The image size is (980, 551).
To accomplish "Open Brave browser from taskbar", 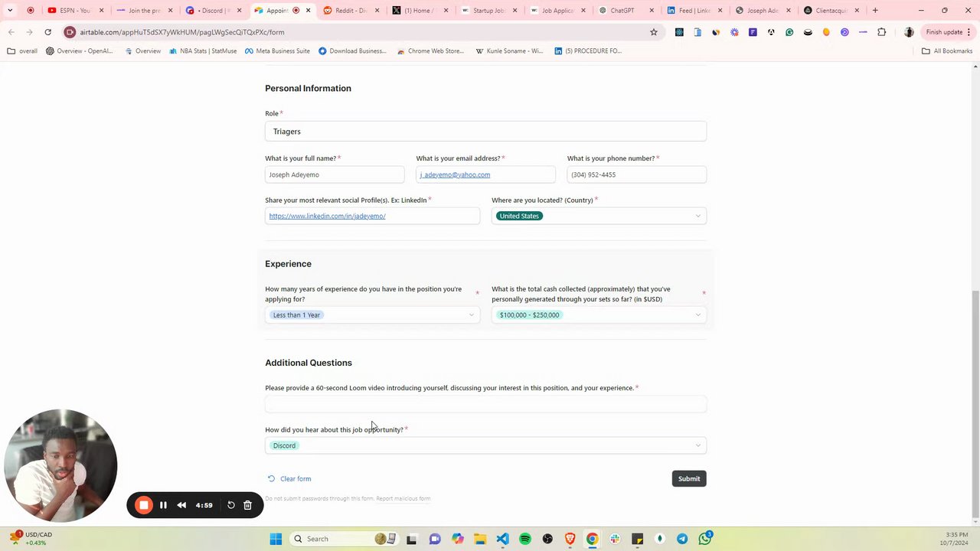I will click(x=570, y=539).
